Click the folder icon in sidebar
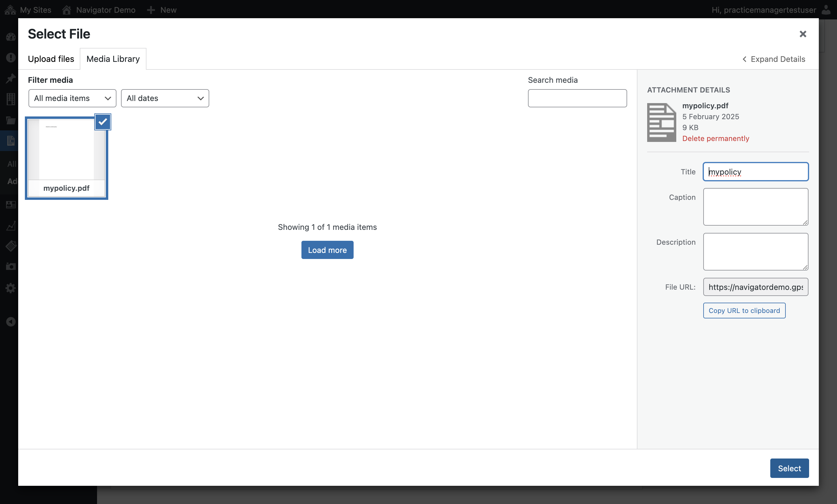 pyautogui.click(x=11, y=120)
